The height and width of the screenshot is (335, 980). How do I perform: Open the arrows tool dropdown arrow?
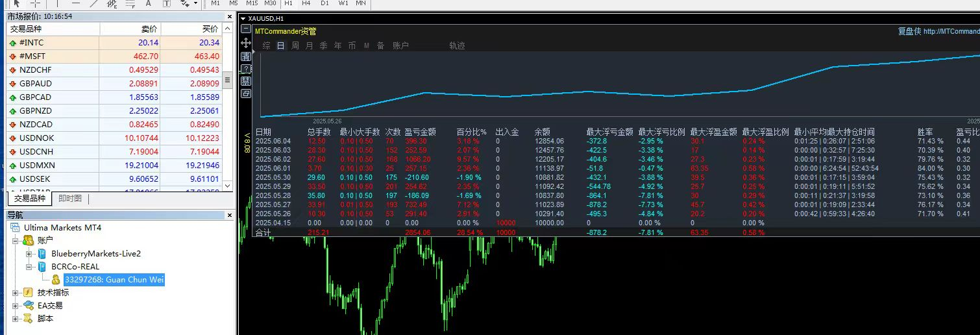point(195,3)
